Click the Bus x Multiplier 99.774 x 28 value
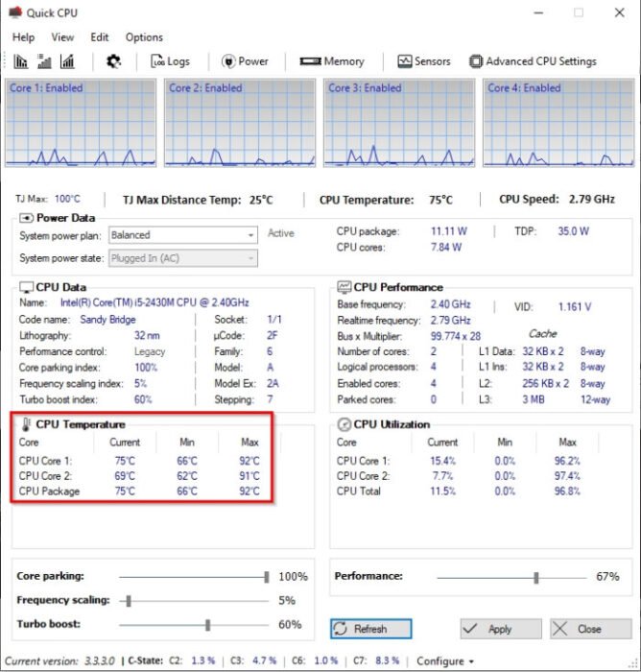The width and height of the screenshot is (641, 672). pyautogui.click(x=456, y=336)
